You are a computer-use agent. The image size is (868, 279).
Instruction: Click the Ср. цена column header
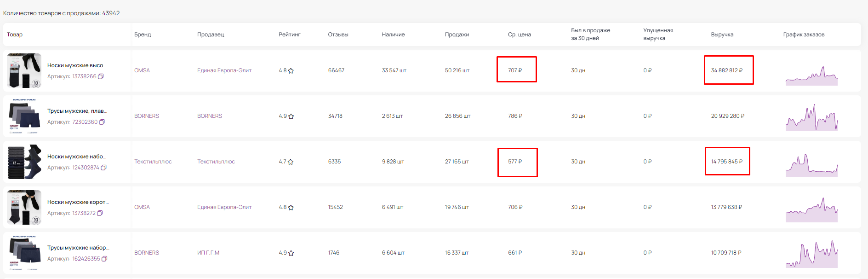(x=519, y=35)
